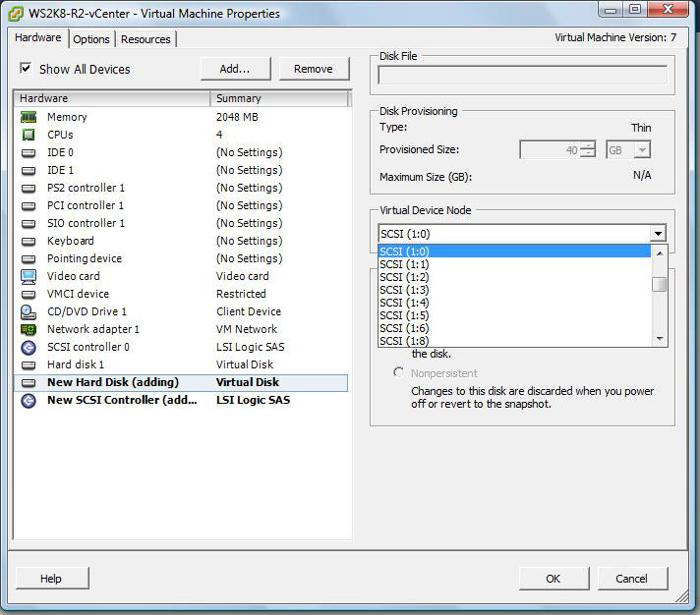
Task: Click the vSphere title bar icon
Action: pos(16,14)
